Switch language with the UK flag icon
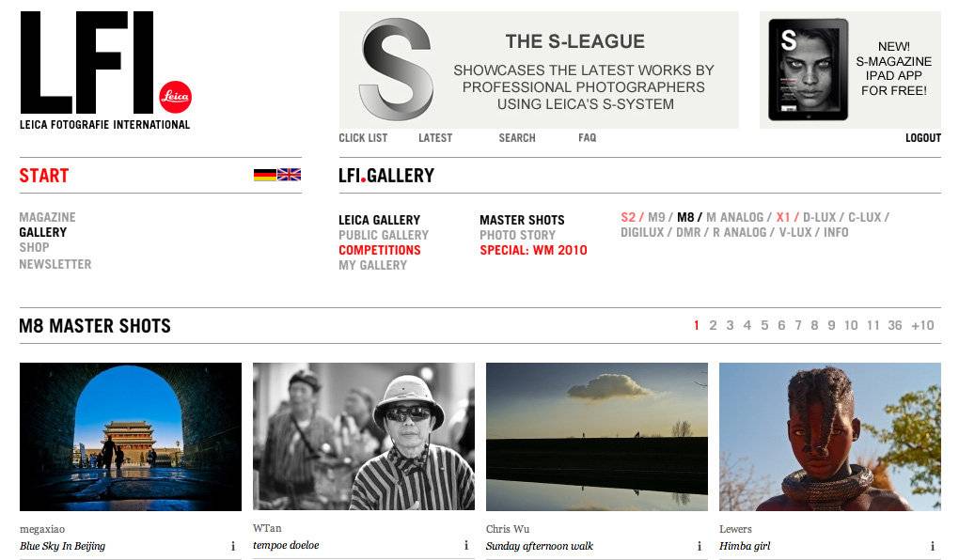Image resolution: width=959 pixels, height=560 pixels. coord(289,175)
